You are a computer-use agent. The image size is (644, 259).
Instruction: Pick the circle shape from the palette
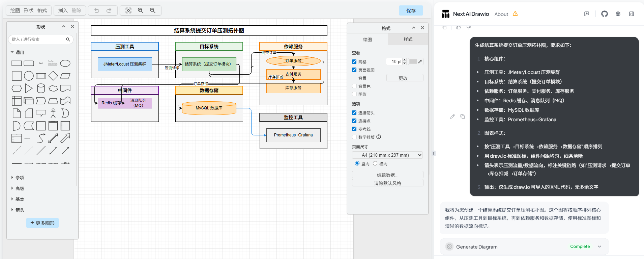(x=29, y=76)
